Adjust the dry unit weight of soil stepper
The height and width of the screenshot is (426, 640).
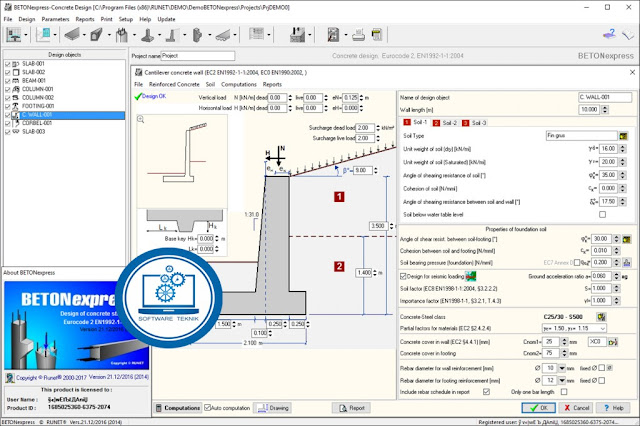point(622,149)
